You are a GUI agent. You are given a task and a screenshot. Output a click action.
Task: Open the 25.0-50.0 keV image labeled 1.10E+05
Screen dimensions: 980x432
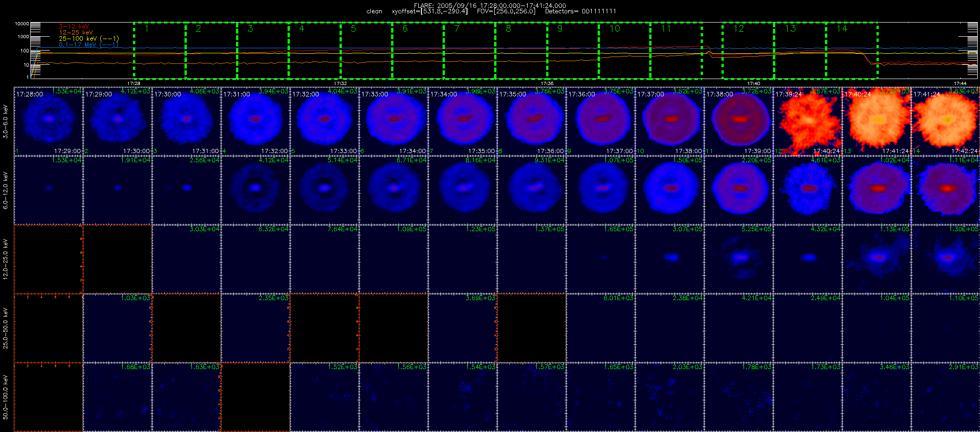pyautogui.click(x=945, y=328)
